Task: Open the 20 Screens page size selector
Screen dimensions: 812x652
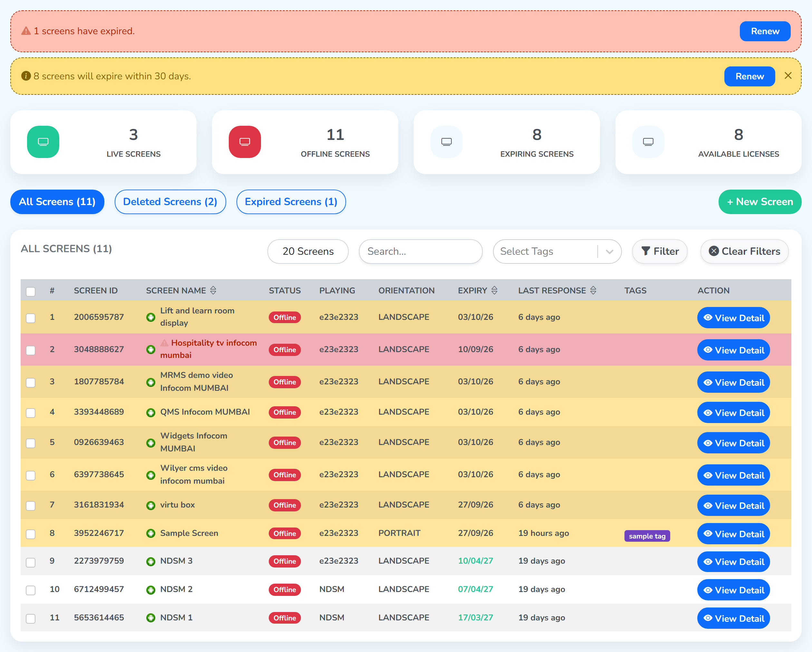Action: pyautogui.click(x=308, y=252)
